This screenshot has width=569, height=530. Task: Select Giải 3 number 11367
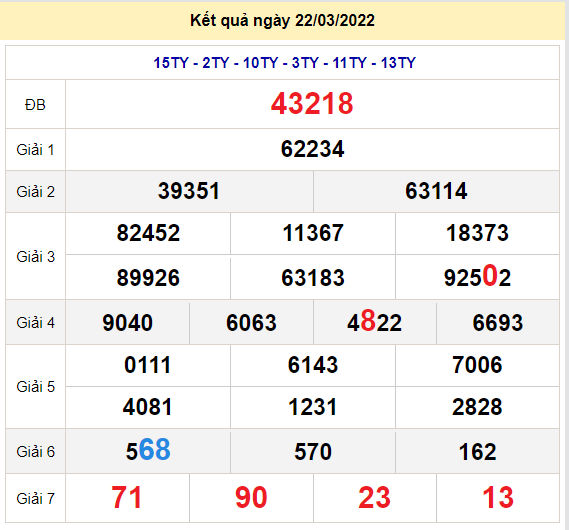[x=312, y=233]
